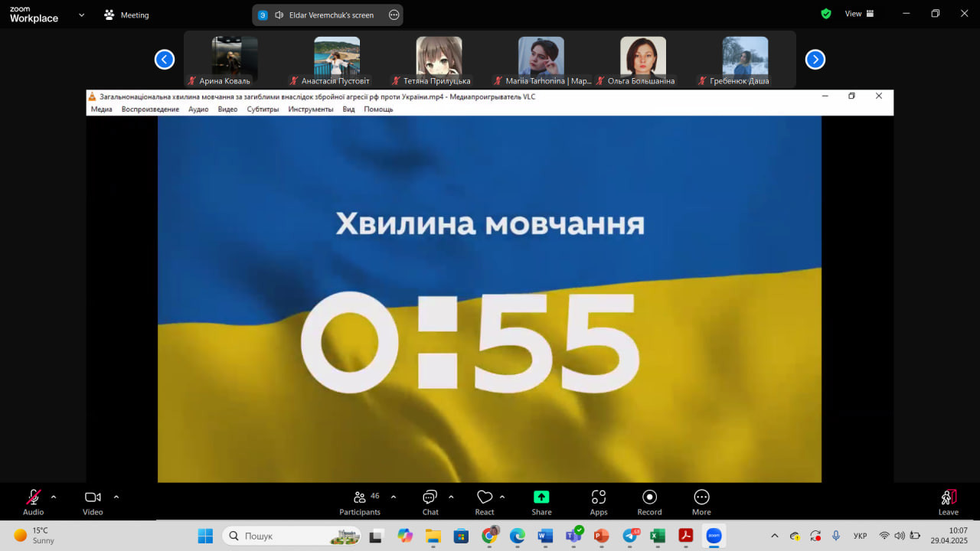Screen dimensions: 980x551
Task: Switch to Microsoft Word on the taskbar
Action: [545, 536]
